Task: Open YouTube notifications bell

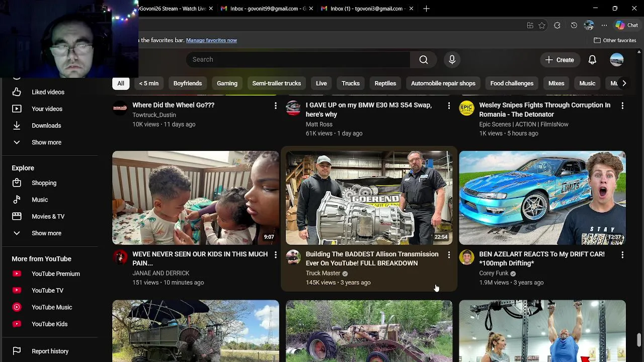Action: 592,60
